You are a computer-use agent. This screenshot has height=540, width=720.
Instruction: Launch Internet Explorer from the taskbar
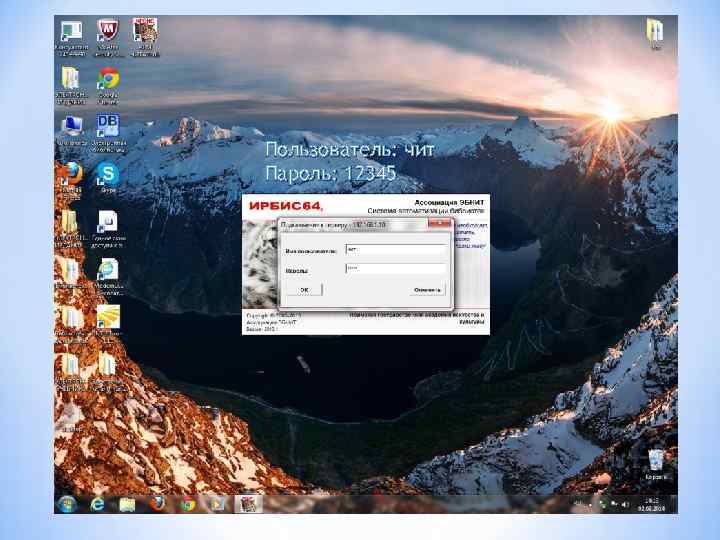pyautogui.click(x=97, y=504)
